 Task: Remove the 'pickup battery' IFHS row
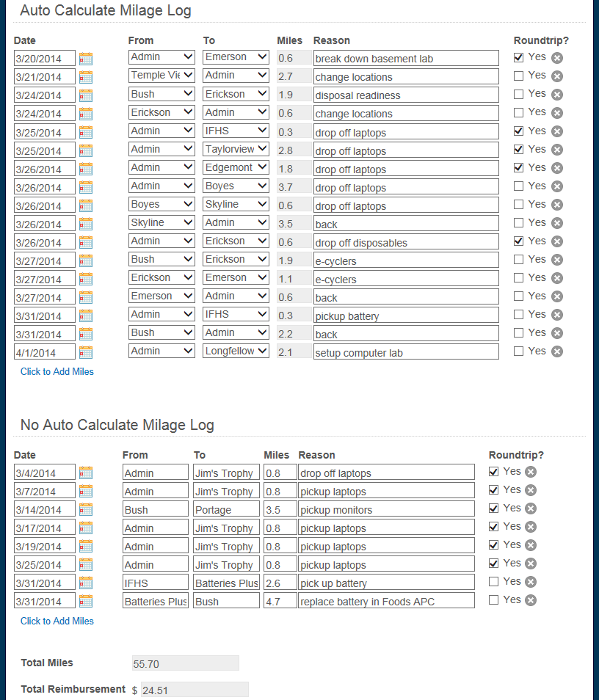pyautogui.click(x=557, y=315)
